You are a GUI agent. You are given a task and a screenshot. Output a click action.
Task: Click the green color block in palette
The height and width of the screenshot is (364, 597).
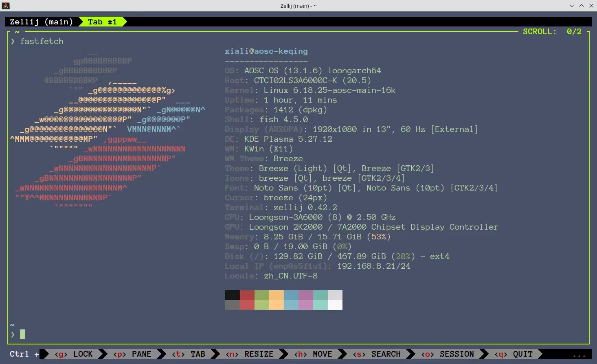[x=262, y=300]
